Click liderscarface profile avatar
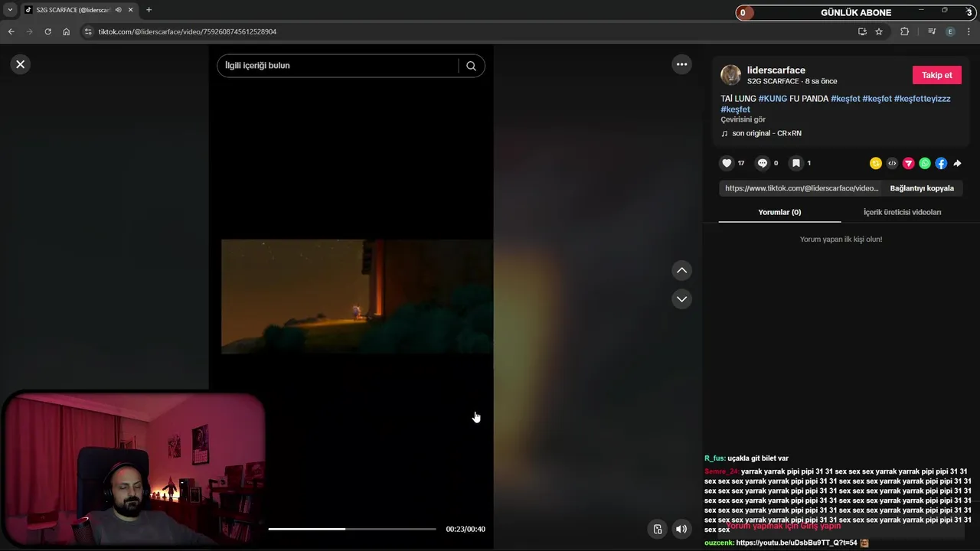The image size is (980, 551). (x=730, y=75)
